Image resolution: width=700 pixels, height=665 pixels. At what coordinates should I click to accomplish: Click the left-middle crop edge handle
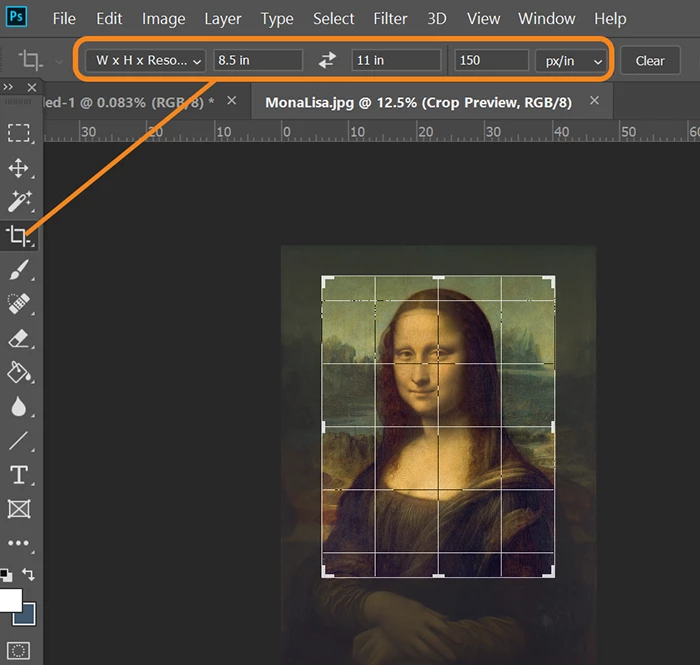[324, 427]
